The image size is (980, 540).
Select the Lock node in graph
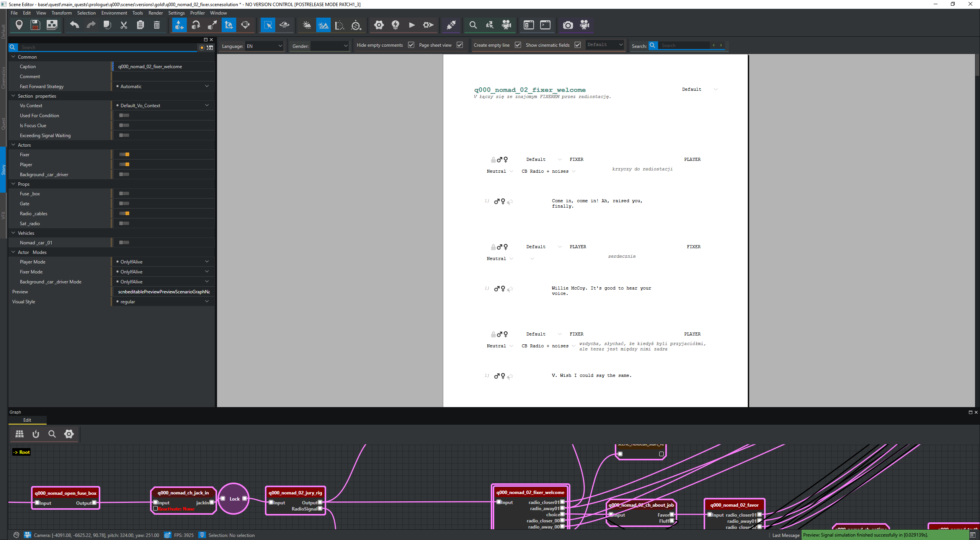click(234, 499)
